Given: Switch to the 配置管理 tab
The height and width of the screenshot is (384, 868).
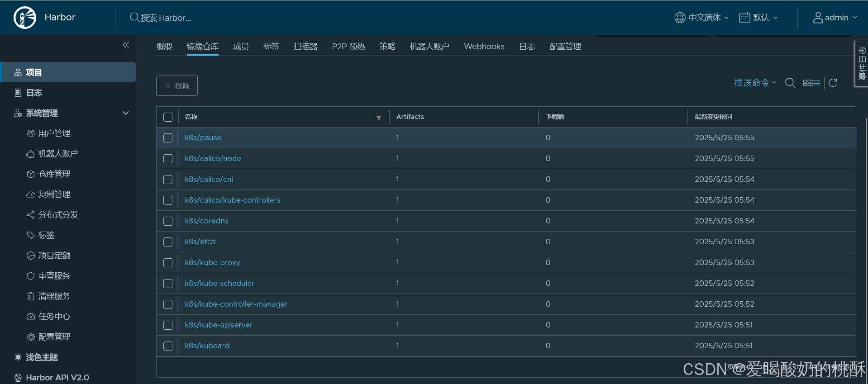Looking at the screenshot, I should pos(565,47).
